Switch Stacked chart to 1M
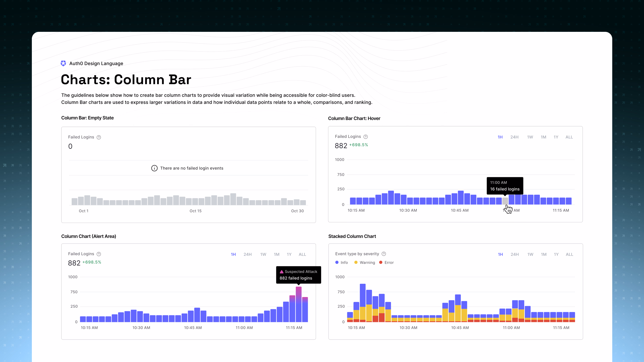The image size is (644, 362). coord(544,254)
